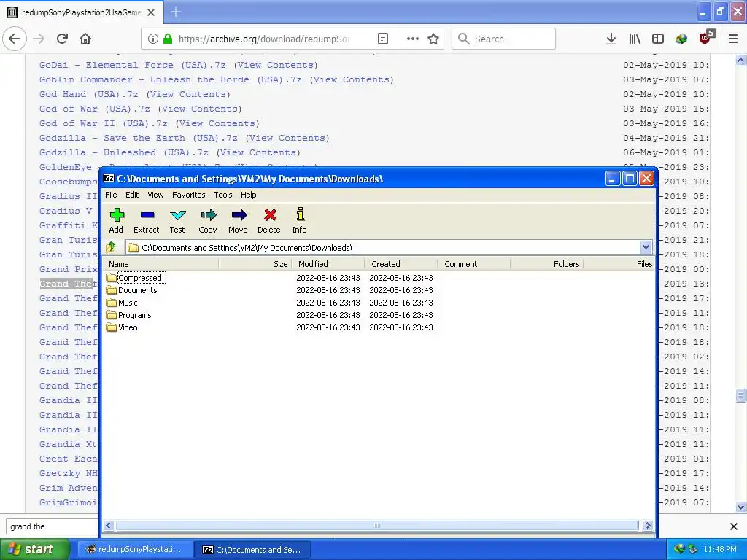The width and height of the screenshot is (747, 560).
Task: Click the taskbar clock showing 11:48 PM
Action: pyautogui.click(x=720, y=550)
